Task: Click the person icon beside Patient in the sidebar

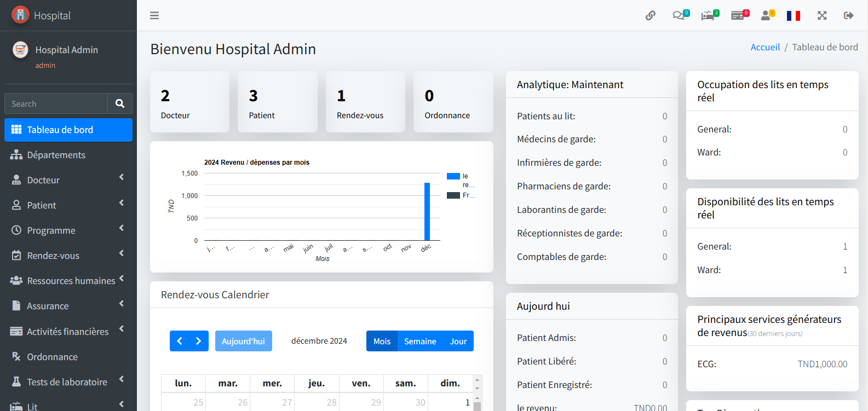Action: [16, 205]
